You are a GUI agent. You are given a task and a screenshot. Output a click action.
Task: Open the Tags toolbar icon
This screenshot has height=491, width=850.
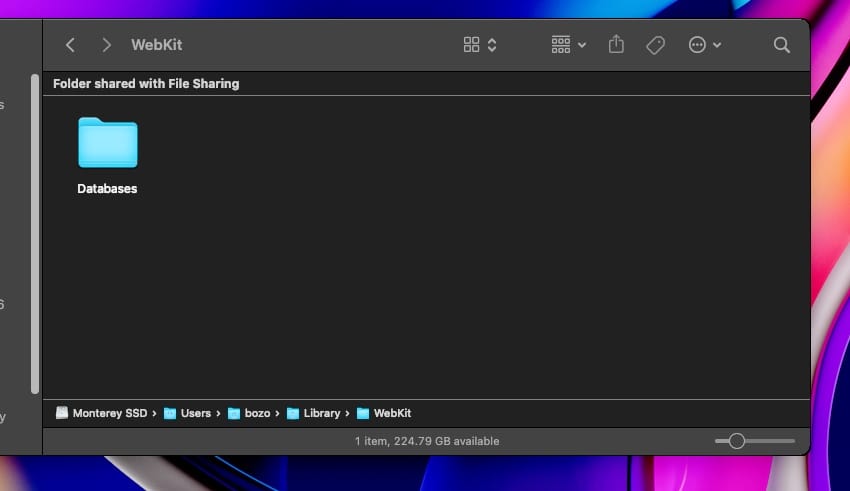(x=655, y=45)
